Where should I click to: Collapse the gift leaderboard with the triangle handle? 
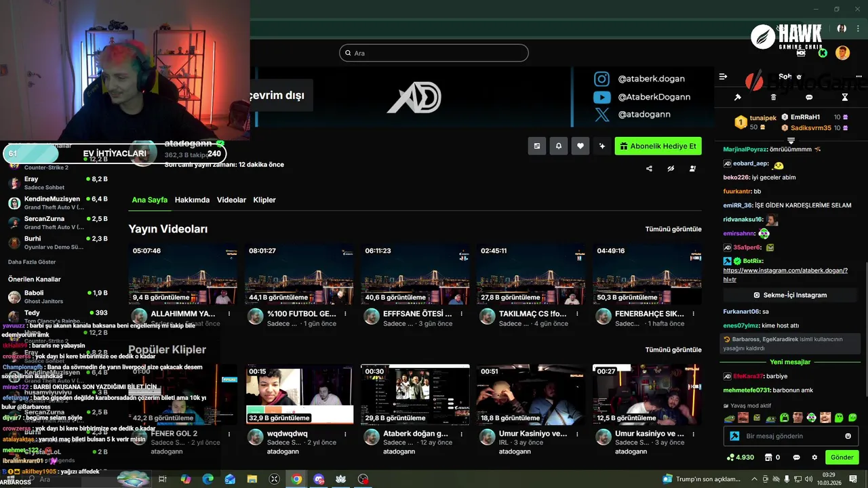click(791, 140)
